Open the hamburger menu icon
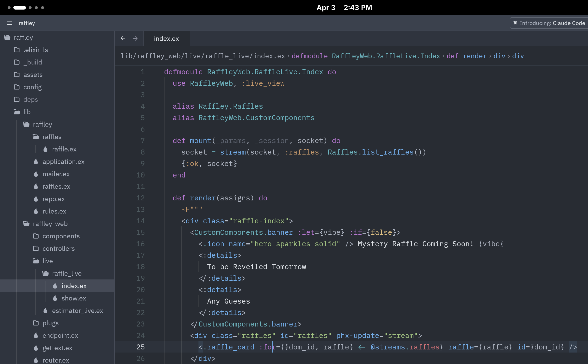 (x=9, y=23)
